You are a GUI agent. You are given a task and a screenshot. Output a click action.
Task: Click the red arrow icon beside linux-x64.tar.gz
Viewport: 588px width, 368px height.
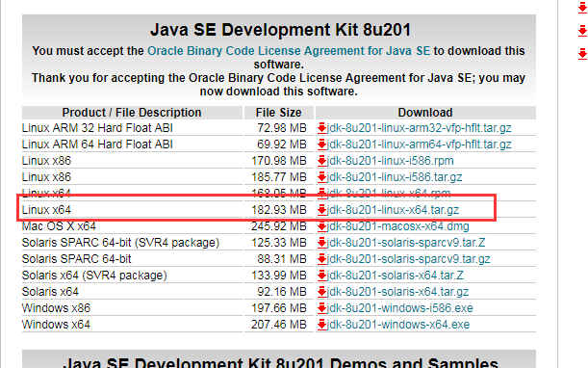(x=321, y=210)
